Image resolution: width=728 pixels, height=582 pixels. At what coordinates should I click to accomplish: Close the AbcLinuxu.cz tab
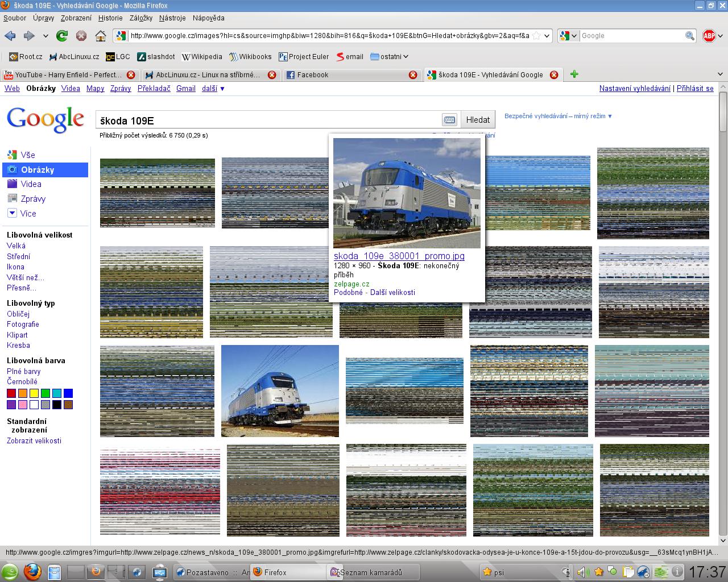point(272,74)
